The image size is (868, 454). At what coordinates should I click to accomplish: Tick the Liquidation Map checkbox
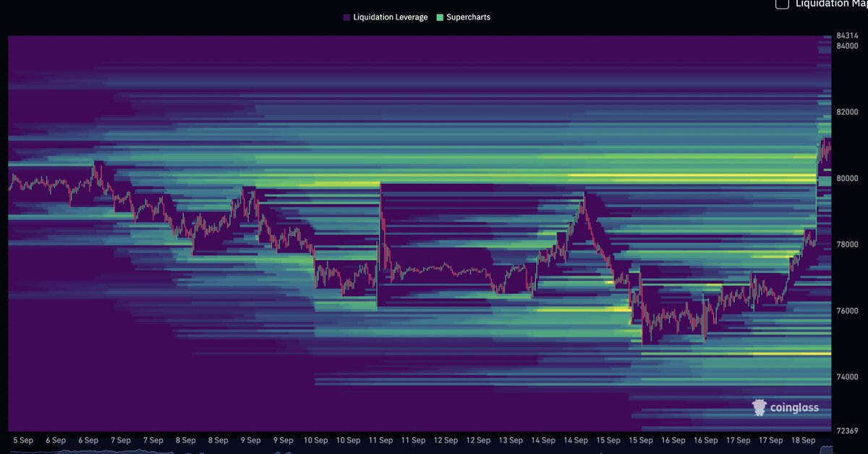pyautogui.click(x=782, y=4)
